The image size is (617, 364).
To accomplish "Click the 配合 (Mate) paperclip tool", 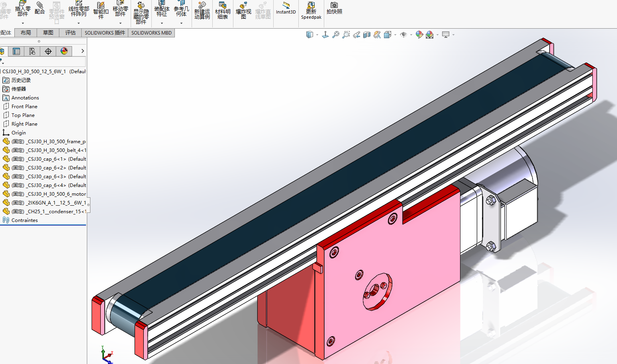I will (40, 8).
